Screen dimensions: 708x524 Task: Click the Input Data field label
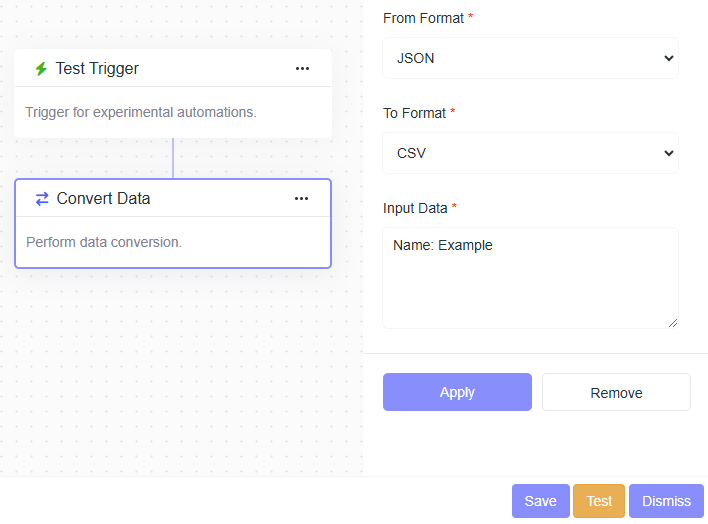[x=415, y=208]
